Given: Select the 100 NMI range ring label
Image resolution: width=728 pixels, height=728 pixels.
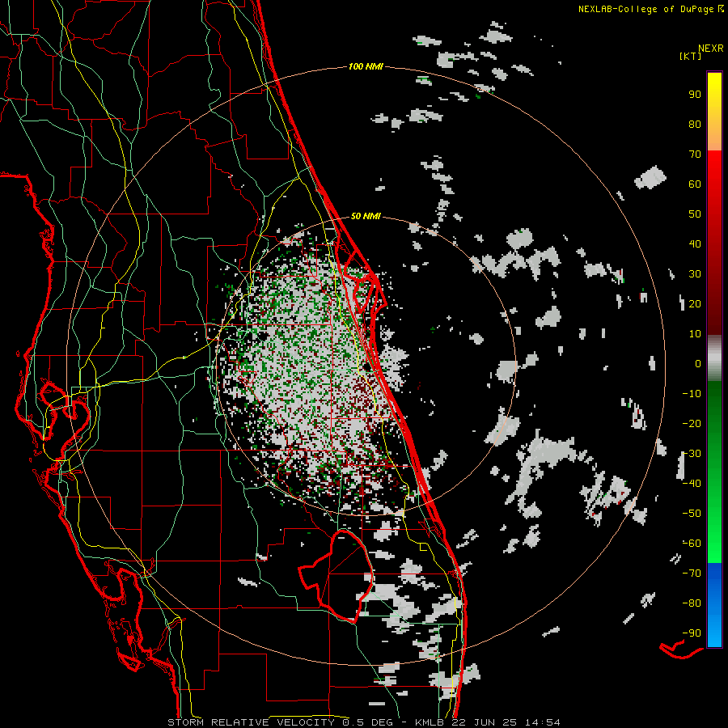Looking at the screenshot, I should click(366, 66).
